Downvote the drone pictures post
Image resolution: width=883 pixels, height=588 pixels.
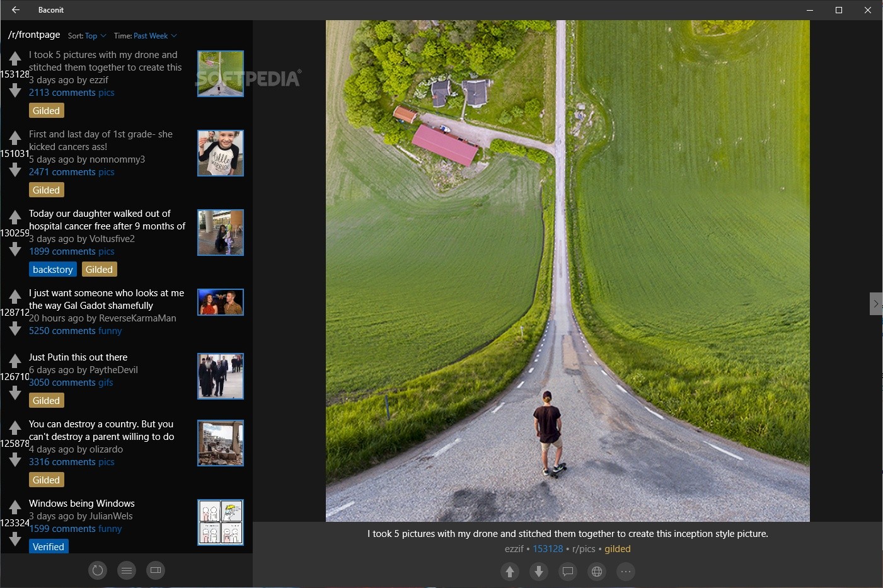click(x=15, y=91)
